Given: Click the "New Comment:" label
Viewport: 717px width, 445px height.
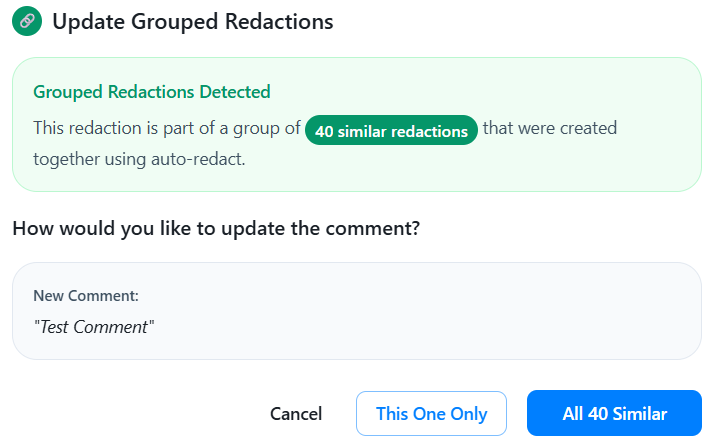Looking at the screenshot, I should click(x=86, y=296).
